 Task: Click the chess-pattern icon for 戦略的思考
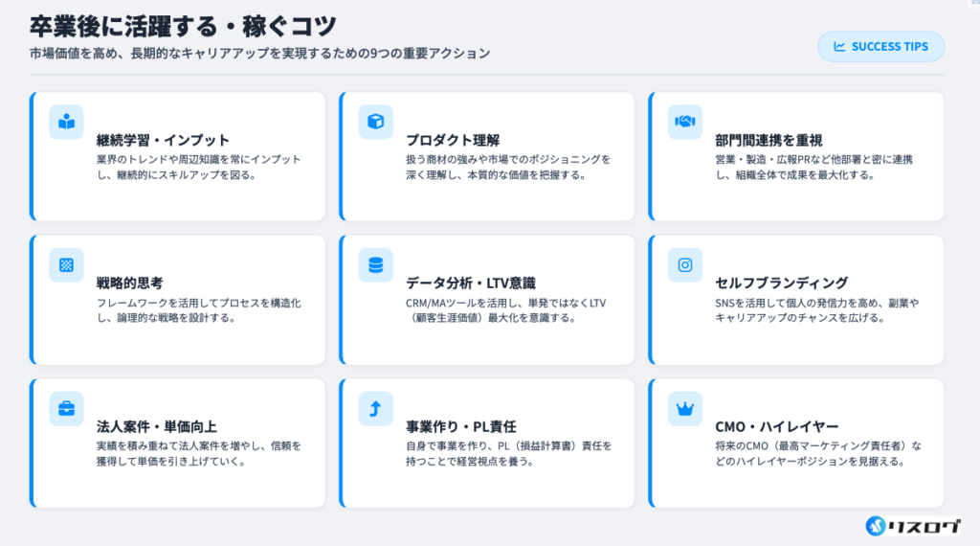click(66, 265)
